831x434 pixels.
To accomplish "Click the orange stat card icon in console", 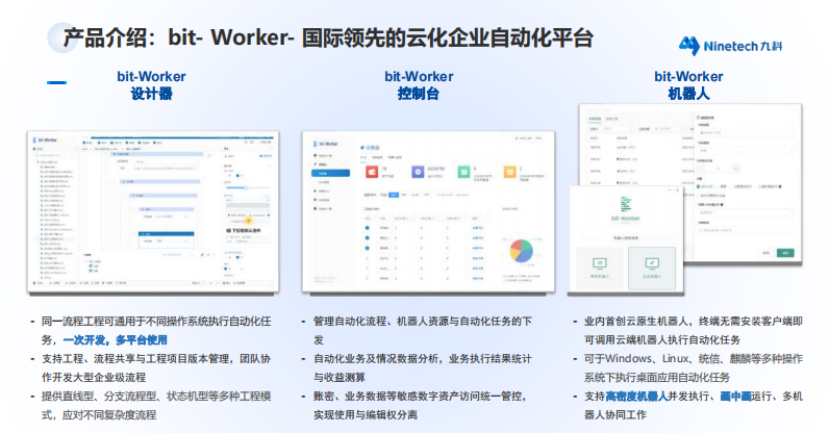I will [509, 172].
